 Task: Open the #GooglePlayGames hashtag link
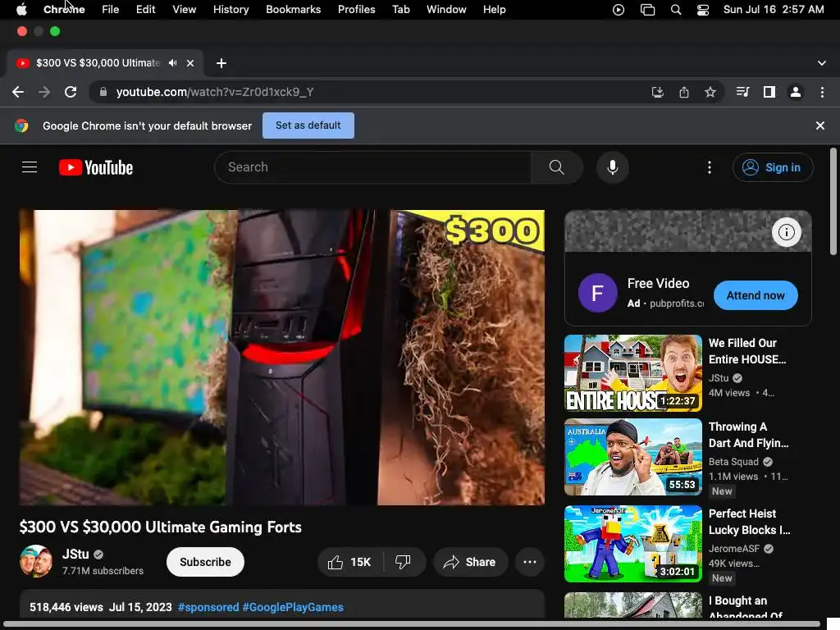pos(293,607)
